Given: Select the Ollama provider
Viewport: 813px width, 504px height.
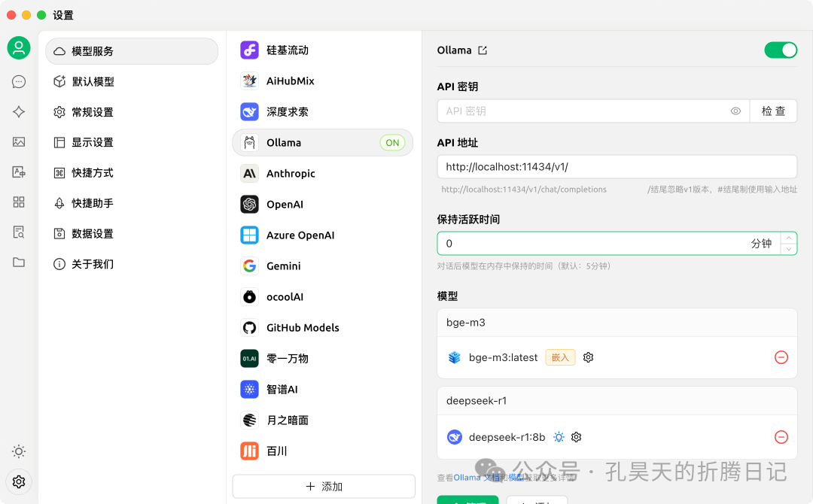Looking at the screenshot, I should point(322,142).
